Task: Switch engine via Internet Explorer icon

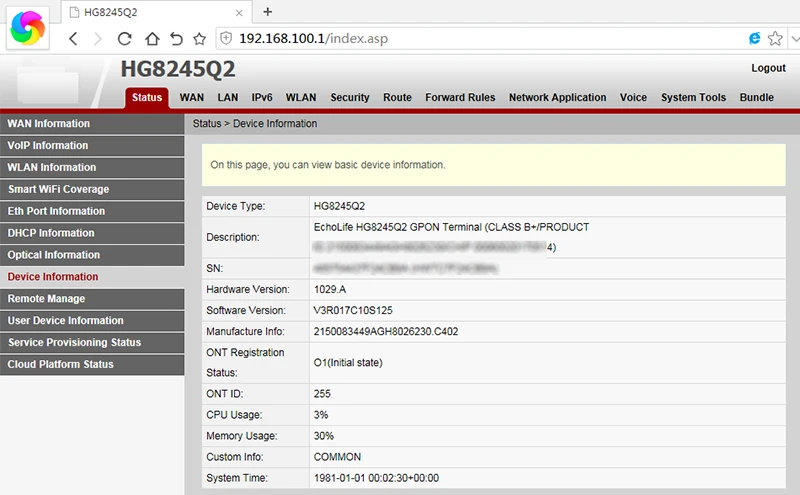Action: tap(754, 38)
